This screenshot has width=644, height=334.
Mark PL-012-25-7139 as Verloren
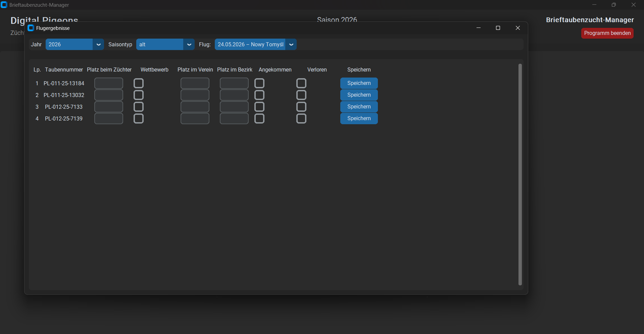[301, 118]
